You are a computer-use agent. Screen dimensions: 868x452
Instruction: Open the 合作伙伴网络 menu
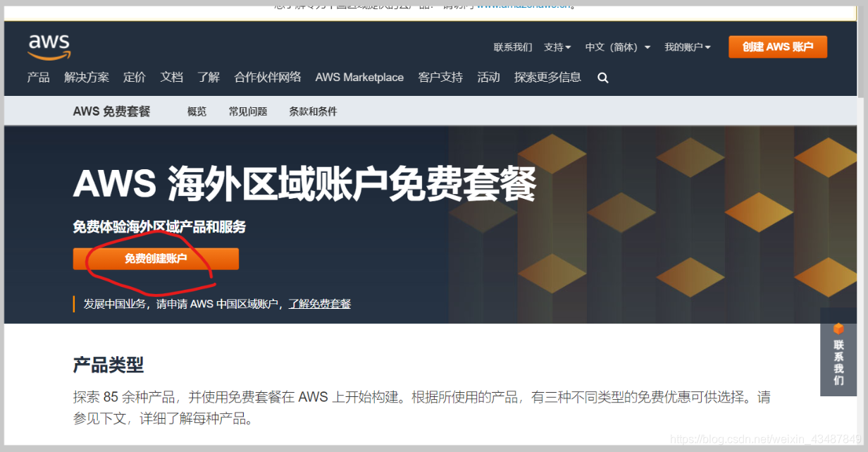click(268, 77)
